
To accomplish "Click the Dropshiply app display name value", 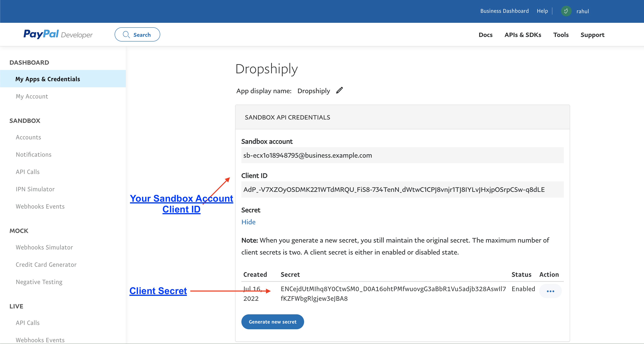I will [314, 91].
